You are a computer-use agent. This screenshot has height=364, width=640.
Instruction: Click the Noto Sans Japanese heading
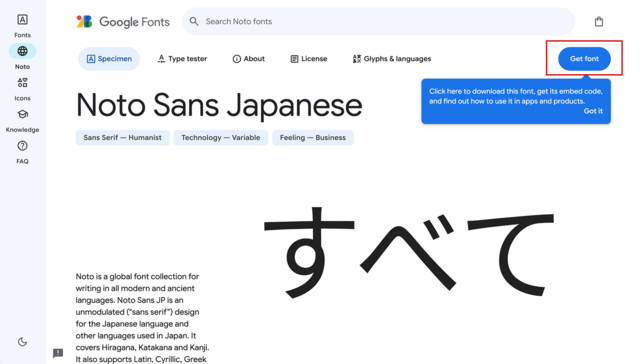pos(219,106)
